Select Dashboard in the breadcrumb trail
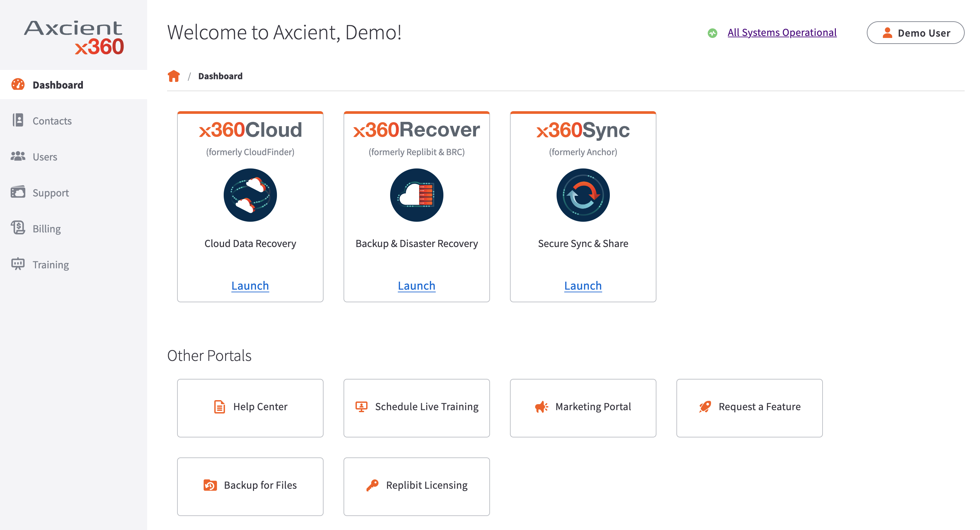Image resolution: width=980 pixels, height=530 pixels. (x=220, y=76)
